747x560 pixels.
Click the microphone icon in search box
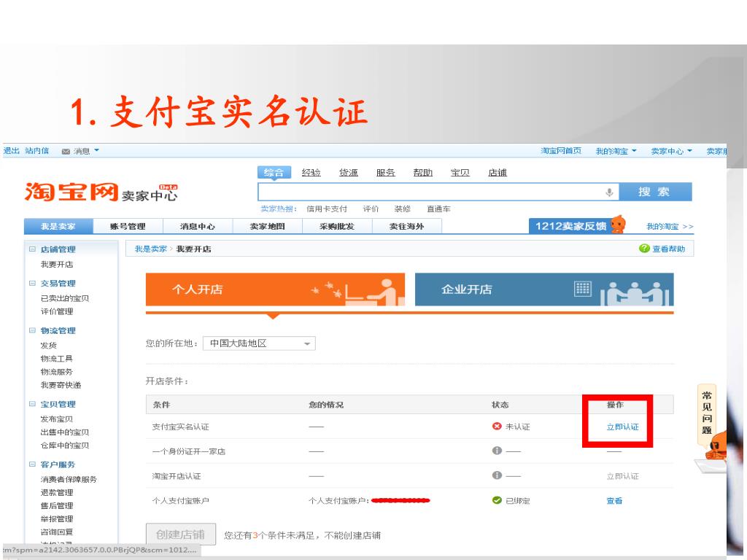[609, 192]
